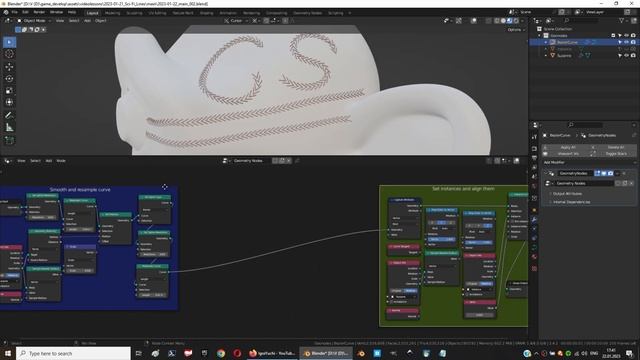This screenshot has width=640, height=360.
Task: Select the Scale tool in viewport toolbar
Action: 9,90
